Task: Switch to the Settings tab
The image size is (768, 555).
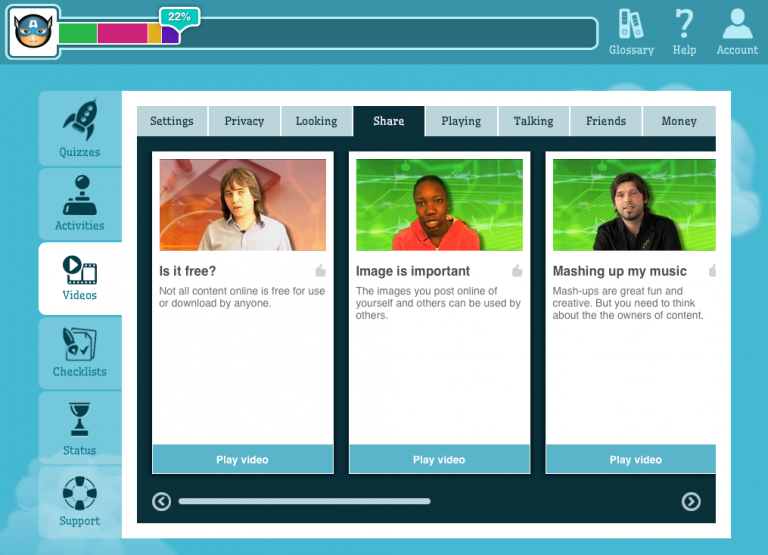Action: [172, 121]
